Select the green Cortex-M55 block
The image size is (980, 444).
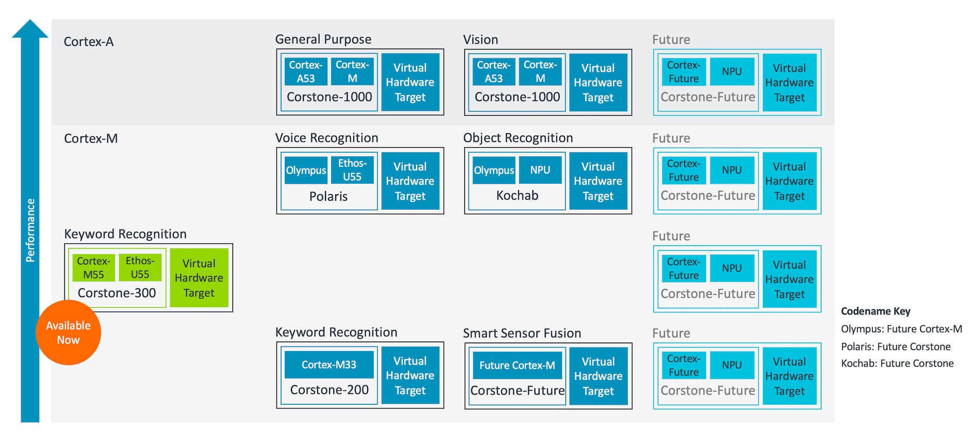coord(93,267)
